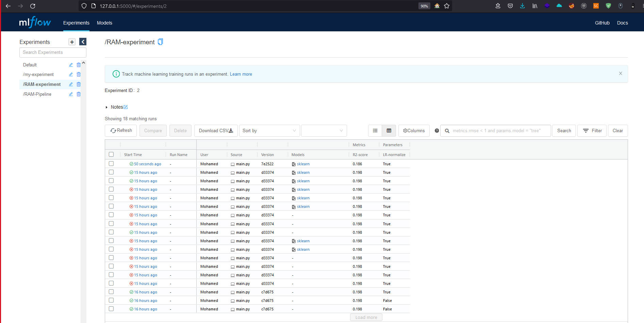
Task: Select all runs header checkbox
Action: tap(111, 154)
